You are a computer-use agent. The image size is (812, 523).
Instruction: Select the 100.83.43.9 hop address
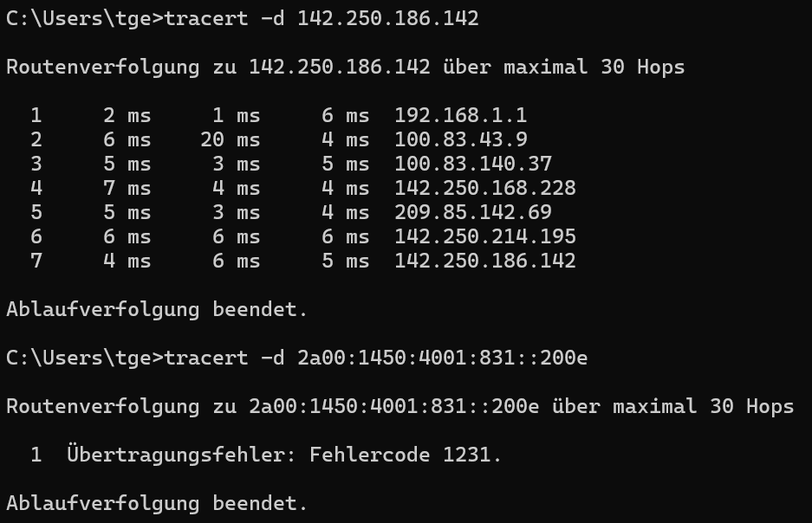pyautogui.click(x=460, y=139)
